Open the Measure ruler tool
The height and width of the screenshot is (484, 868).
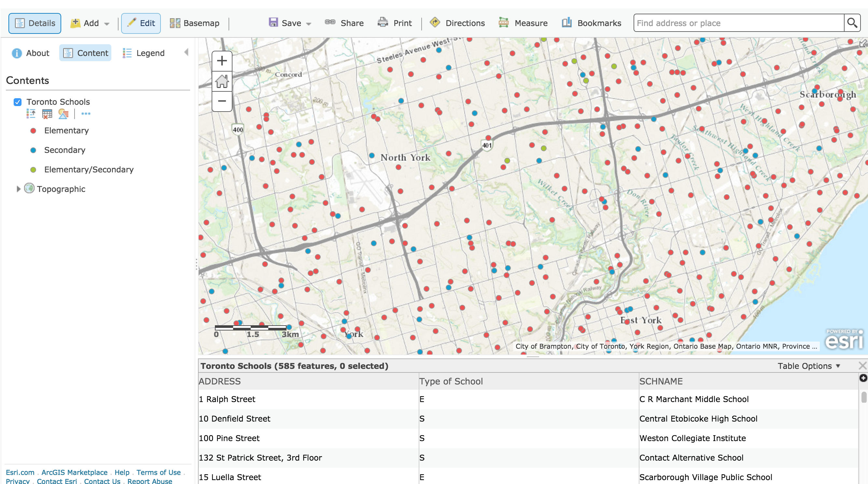coord(523,23)
